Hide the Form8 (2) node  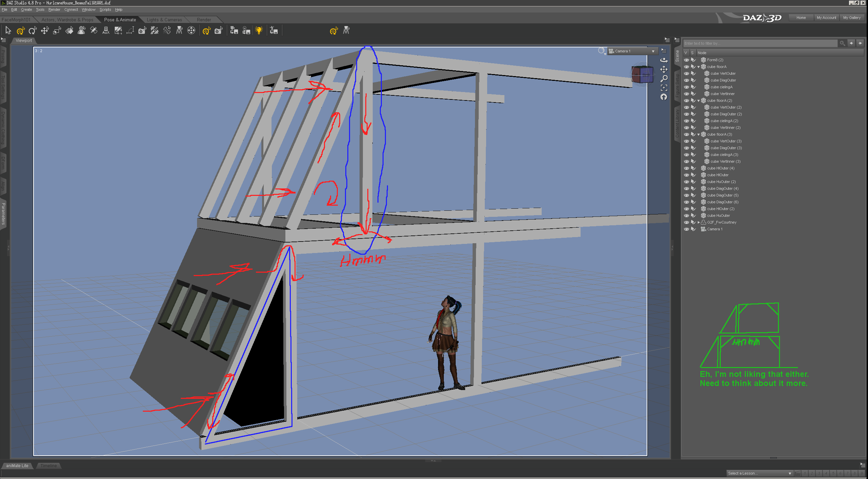(x=686, y=60)
